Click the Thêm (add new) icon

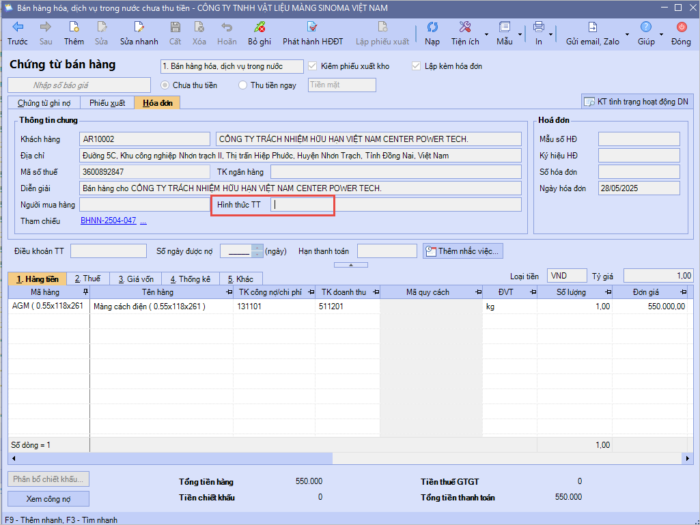[74, 27]
